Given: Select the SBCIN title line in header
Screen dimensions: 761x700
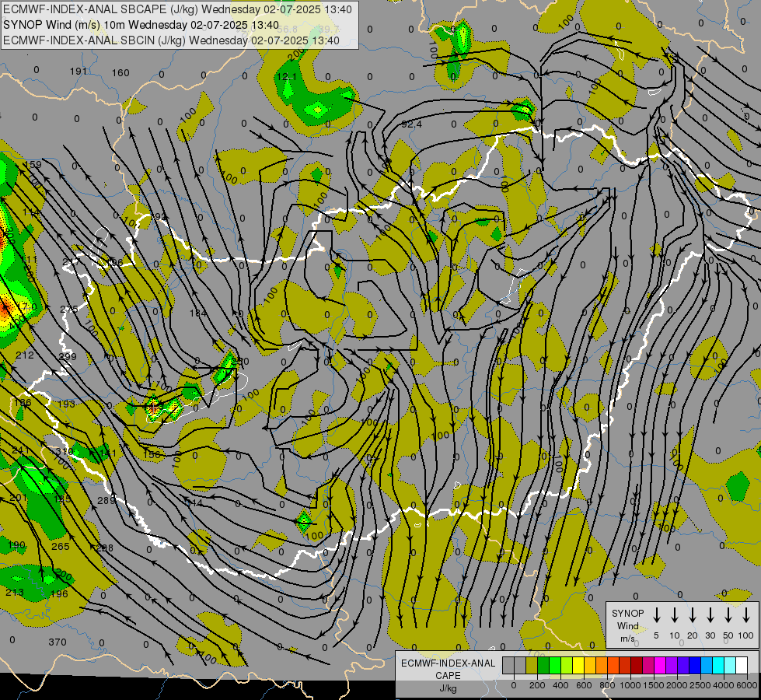Looking at the screenshot, I should click(x=171, y=40).
